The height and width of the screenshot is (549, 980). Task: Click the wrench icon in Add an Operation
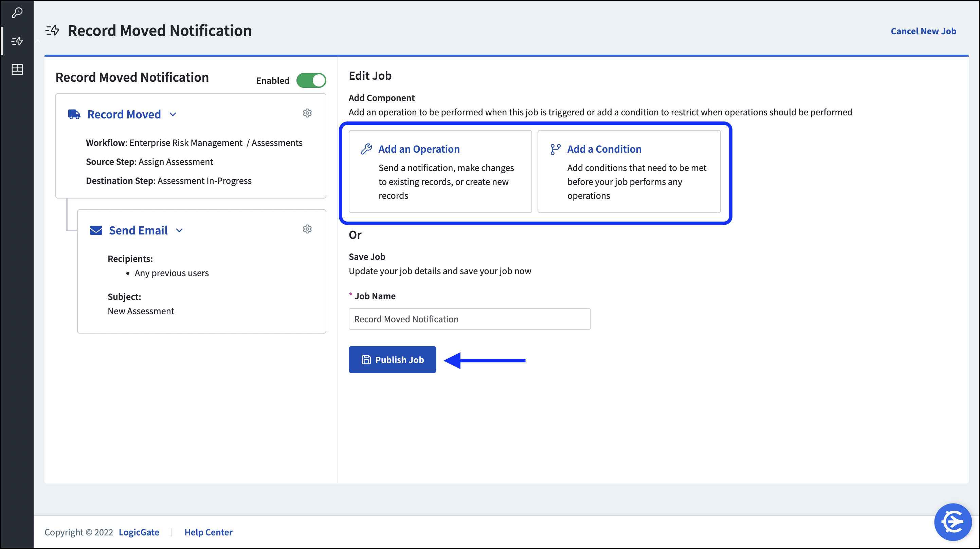coord(366,149)
